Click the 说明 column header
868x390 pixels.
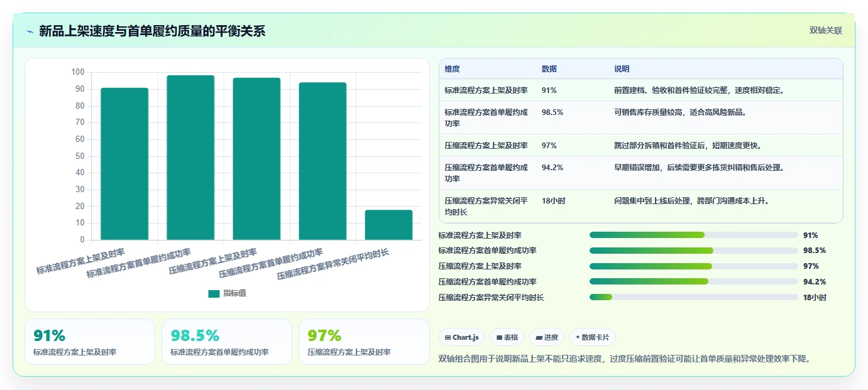pos(622,69)
